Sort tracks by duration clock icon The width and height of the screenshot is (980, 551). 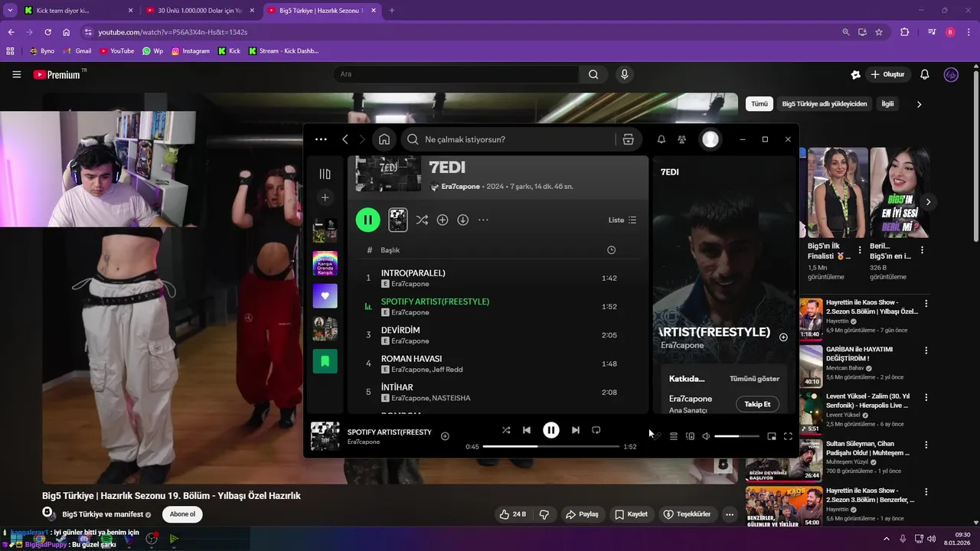click(611, 250)
